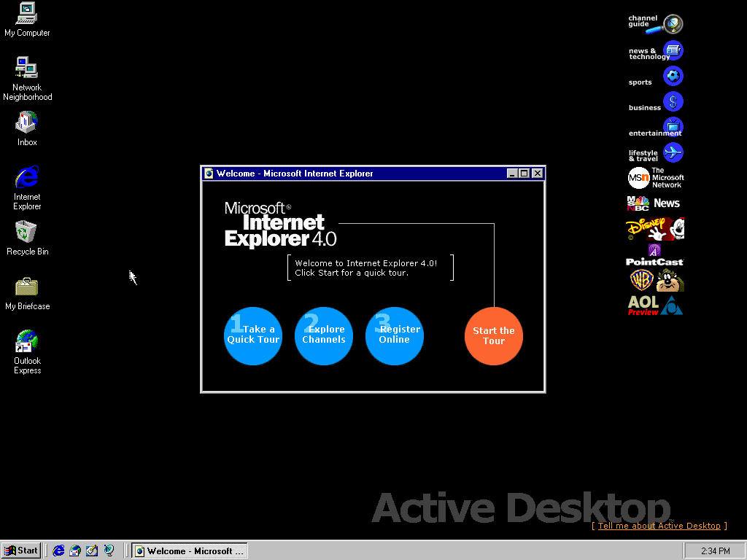This screenshot has width=747, height=560.
Task: Launch Outlook Express from Quick Launch
Action: click(75, 551)
